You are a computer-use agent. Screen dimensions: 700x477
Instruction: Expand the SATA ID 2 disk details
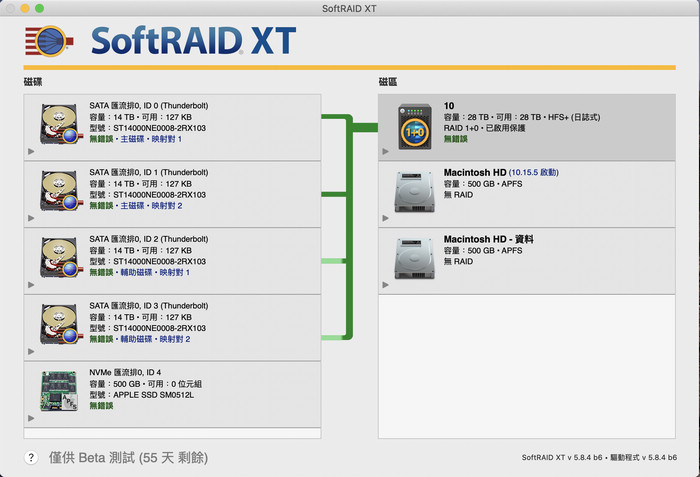[31, 285]
